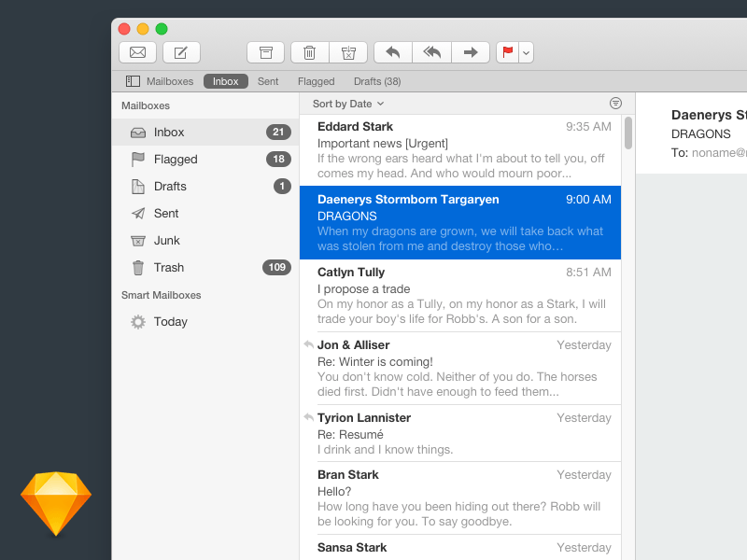Toggle the Mailboxes sidebar panel
The image size is (747, 560).
click(x=132, y=81)
